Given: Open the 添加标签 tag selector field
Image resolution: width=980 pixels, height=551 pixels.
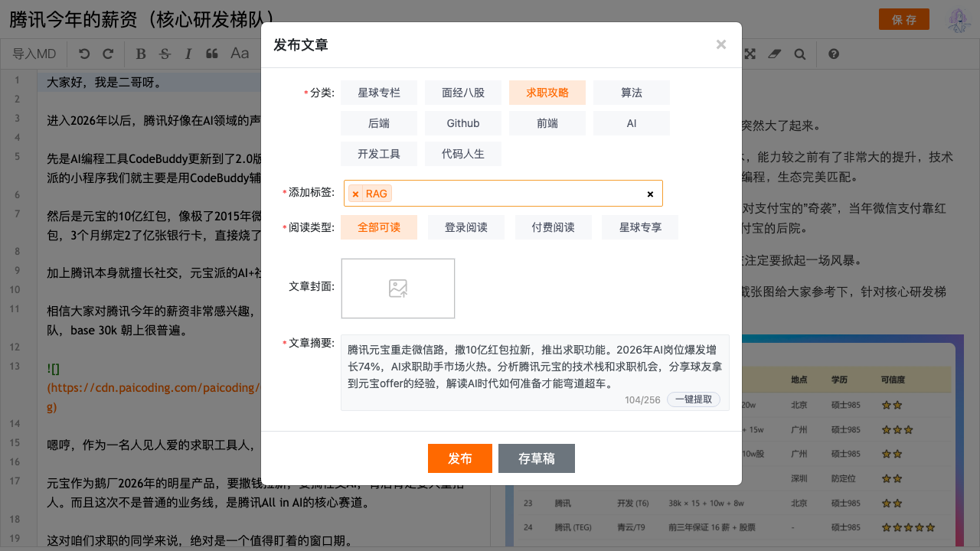Looking at the screenshot, I should pyautogui.click(x=513, y=194).
